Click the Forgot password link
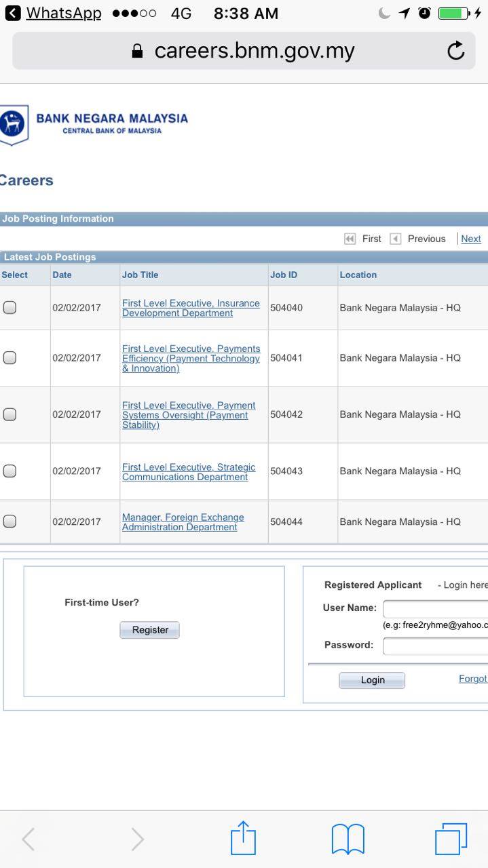Screen dimensions: 488x868 473,678
